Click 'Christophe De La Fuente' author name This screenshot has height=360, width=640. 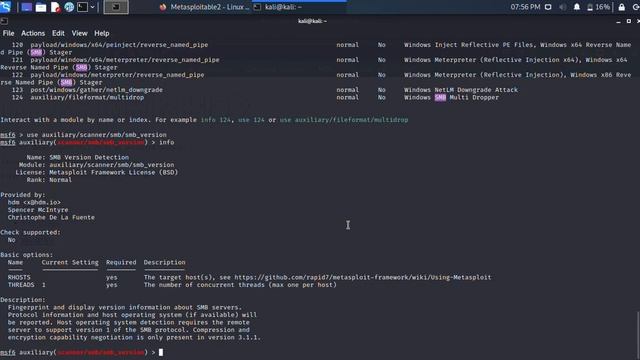click(51, 217)
